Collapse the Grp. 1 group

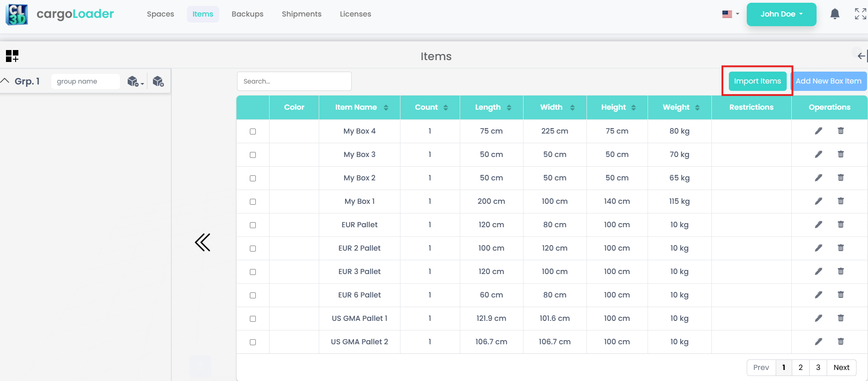coord(5,81)
